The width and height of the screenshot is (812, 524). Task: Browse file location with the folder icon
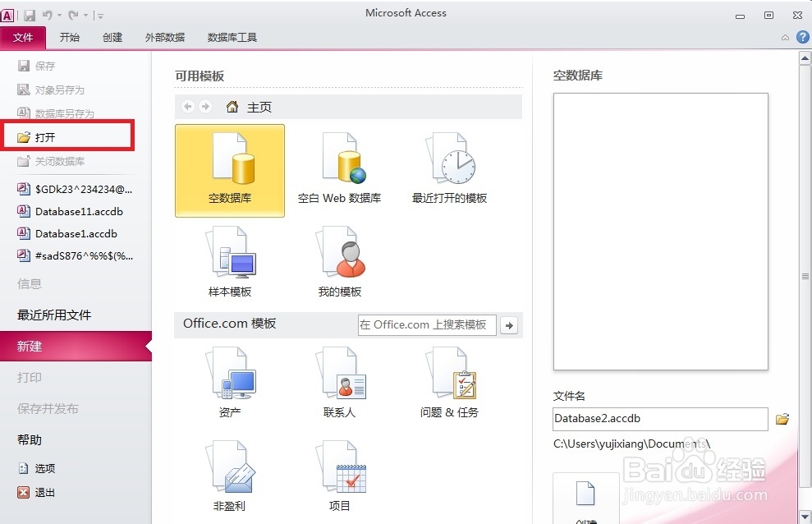782,419
